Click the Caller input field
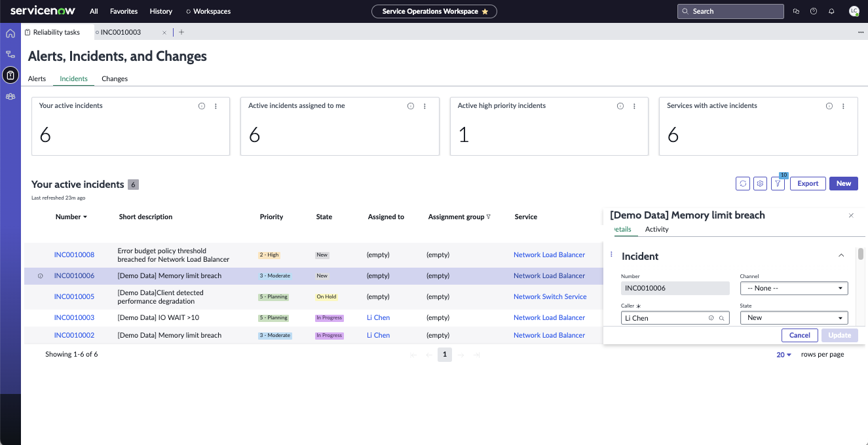This screenshot has width=868, height=445. 675,318
